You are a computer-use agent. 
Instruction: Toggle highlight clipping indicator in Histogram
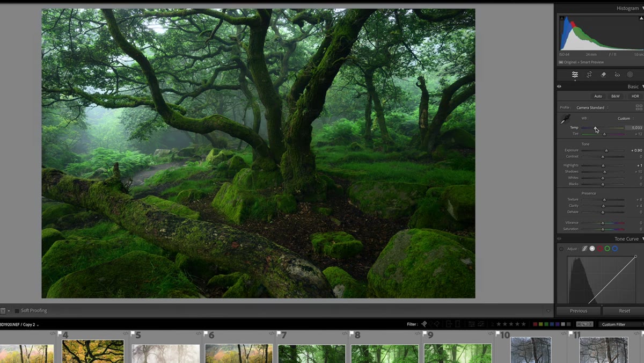[642, 18]
